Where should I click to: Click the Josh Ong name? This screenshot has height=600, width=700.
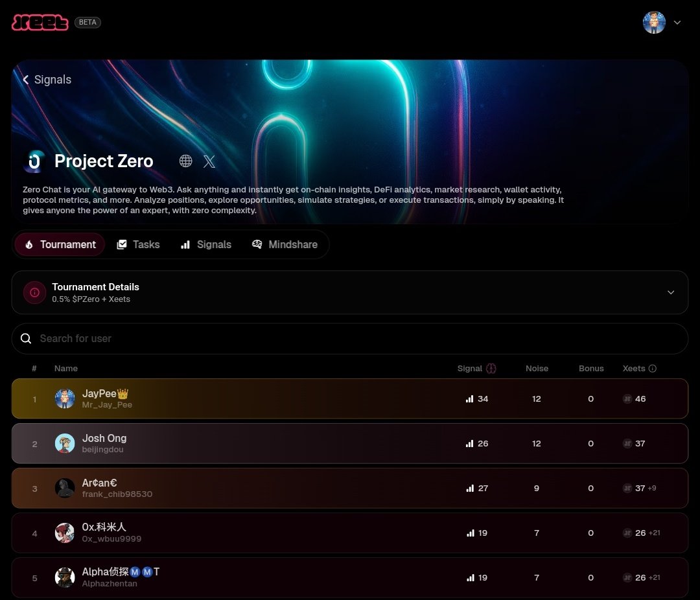coord(104,438)
